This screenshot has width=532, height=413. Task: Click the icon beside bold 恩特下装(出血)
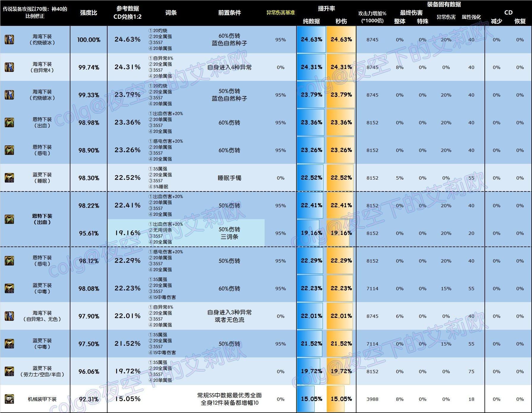click(9, 219)
